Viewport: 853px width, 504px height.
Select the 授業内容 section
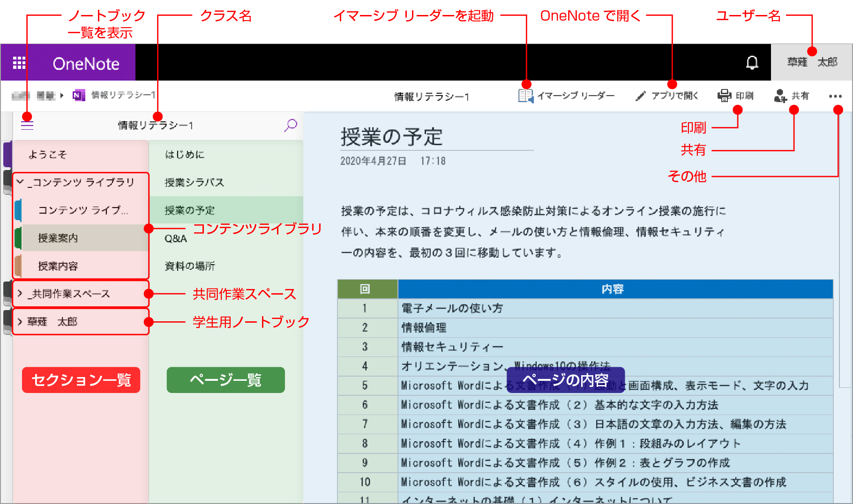pyautogui.click(x=58, y=266)
